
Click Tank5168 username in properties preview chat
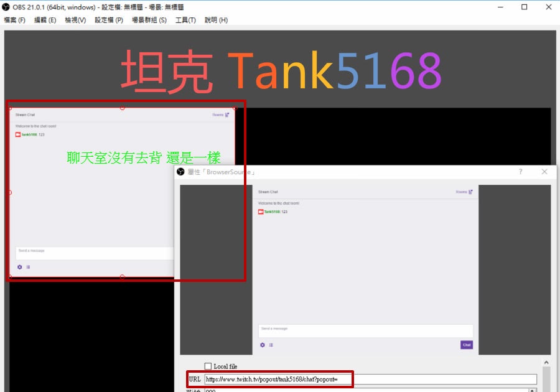click(272, 212)
